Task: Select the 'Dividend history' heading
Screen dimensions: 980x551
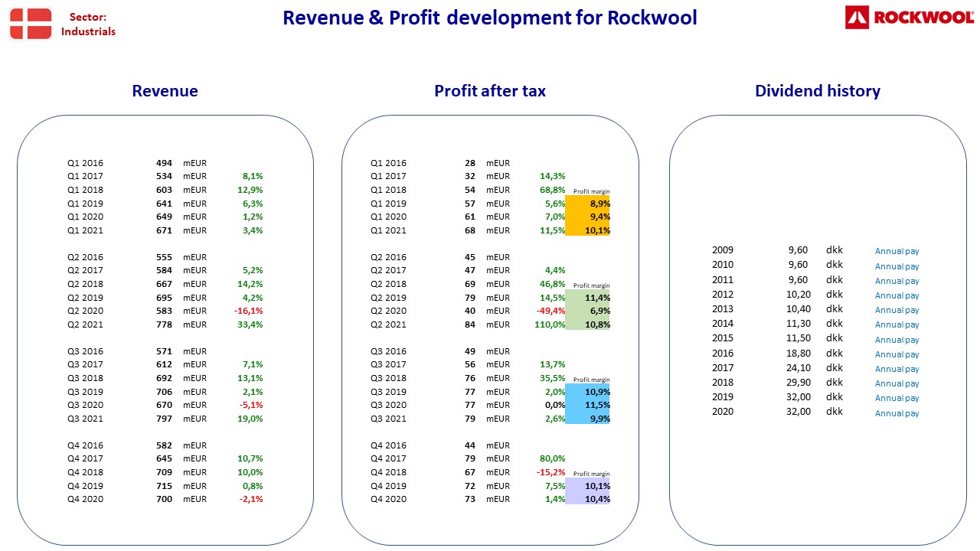Action: point(818,91)
